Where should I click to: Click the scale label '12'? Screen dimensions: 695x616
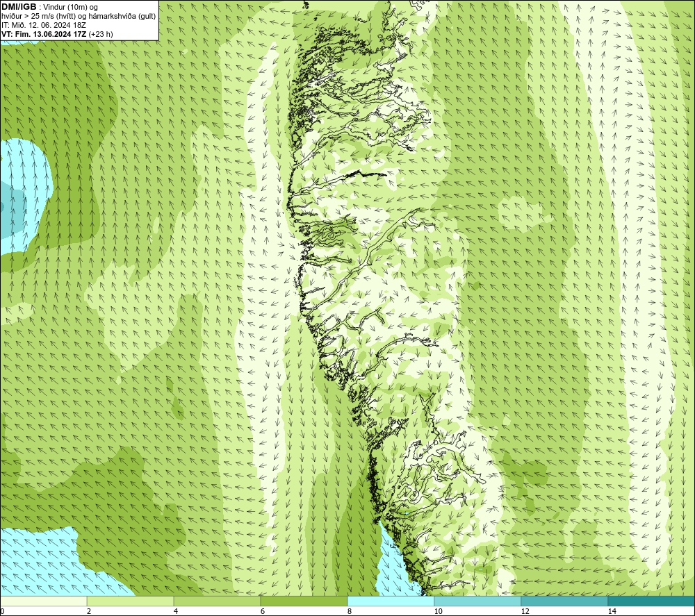(x=525, y=612)
